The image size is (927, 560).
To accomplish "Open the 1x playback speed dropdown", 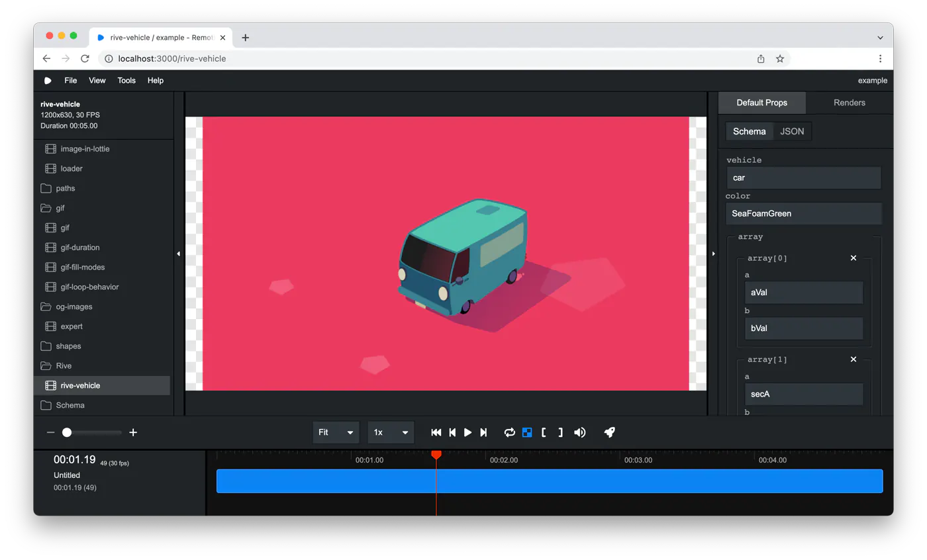I will point(391,432).
